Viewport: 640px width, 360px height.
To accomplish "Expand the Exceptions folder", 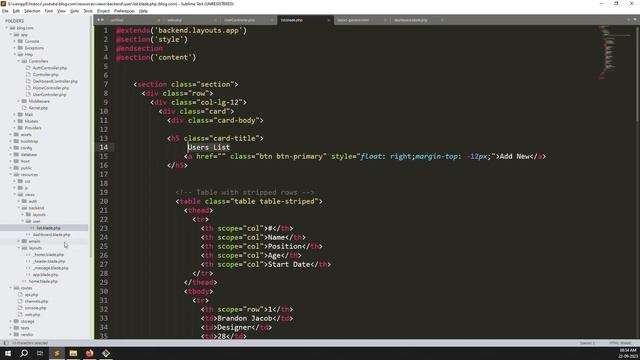I will pyautogui.click(x=15, y=48).
